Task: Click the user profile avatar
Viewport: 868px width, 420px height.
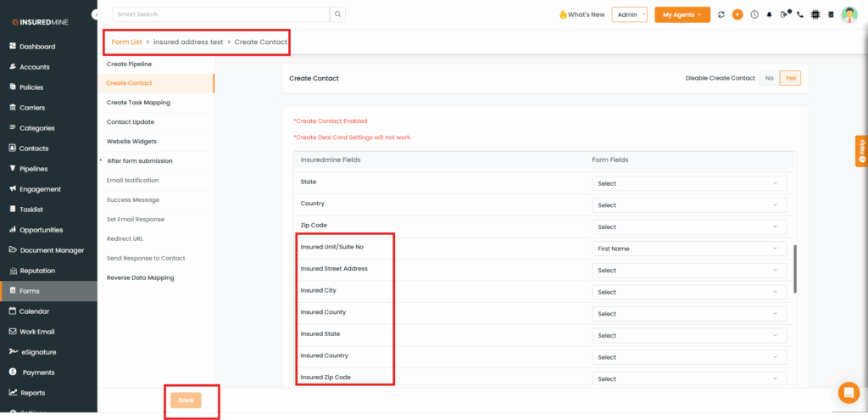Action: tap(849, 14)
